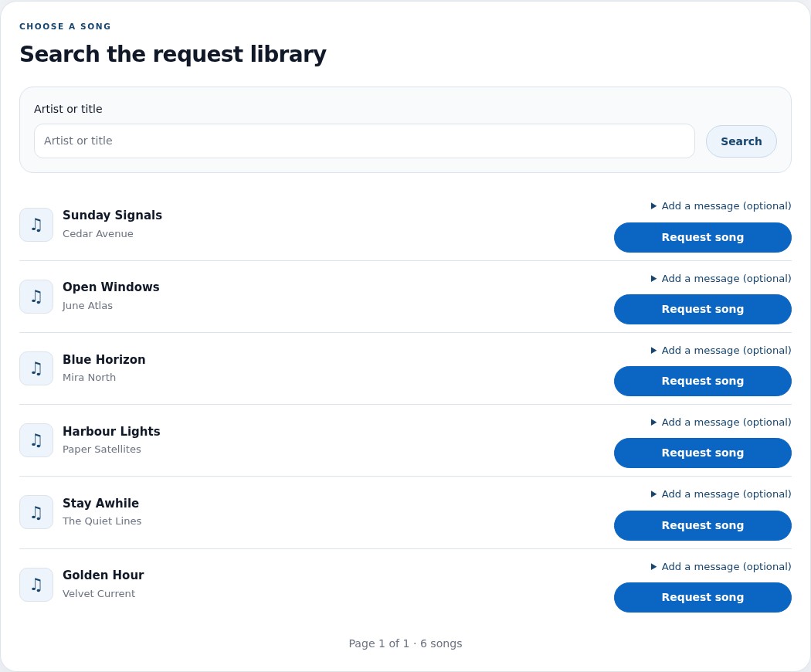Click the music note icon beside Blue Horizon

[x=36, y=368]
